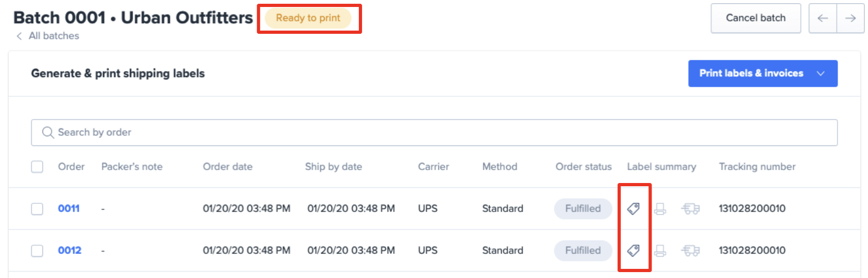Focus the Search by order field
The height and width of the screenshot is (278, 868).
(x=434, y=133)
